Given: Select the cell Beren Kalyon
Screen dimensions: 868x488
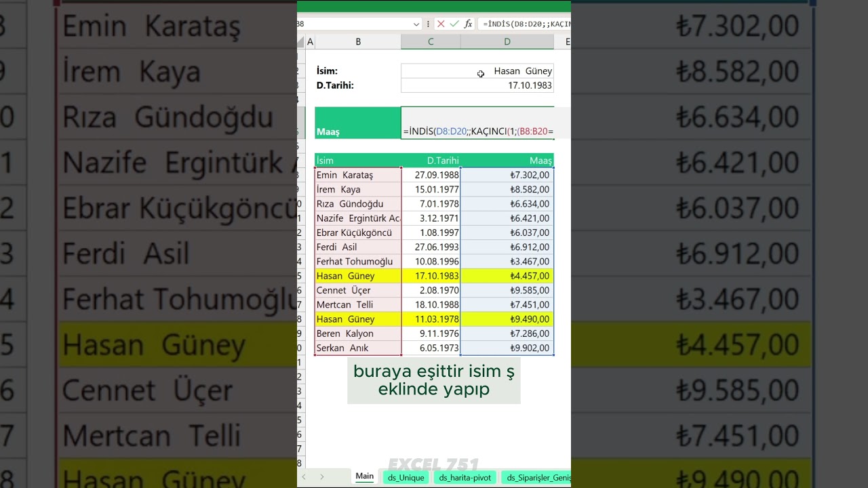Looking at the screenshot, I should click(x=358, y=333).
